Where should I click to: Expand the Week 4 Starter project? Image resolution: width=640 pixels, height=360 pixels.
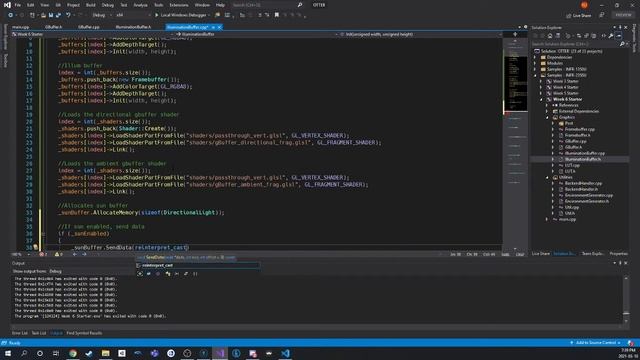click(x=541, y=87)
